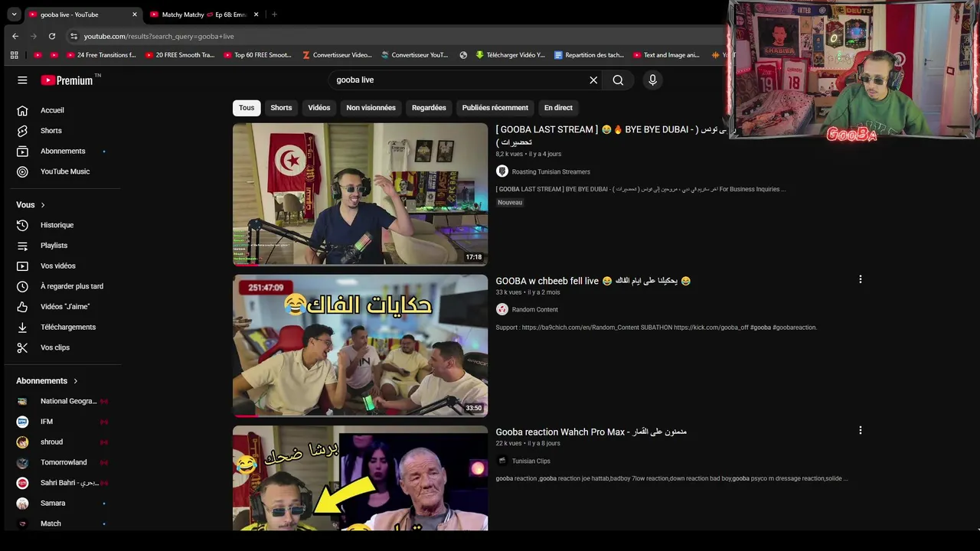980x551 pixels.
Task: Open Repartition des tach... bookmark
Action: pyautogui.click(x=589, y=55)
